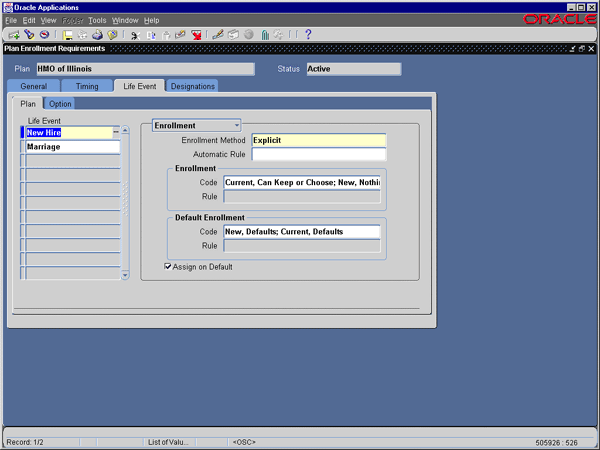Open the Edit menu
The width and height of the screenshot is (600, 450).
[29, 21]
